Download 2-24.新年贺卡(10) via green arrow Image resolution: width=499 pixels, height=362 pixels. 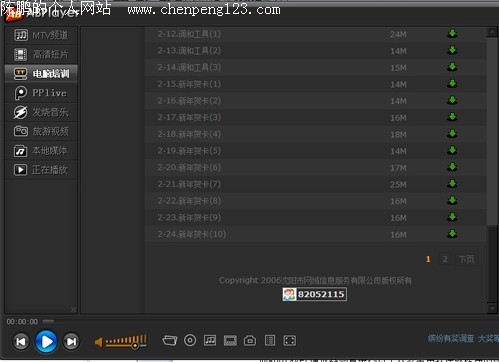click(452, 234)
